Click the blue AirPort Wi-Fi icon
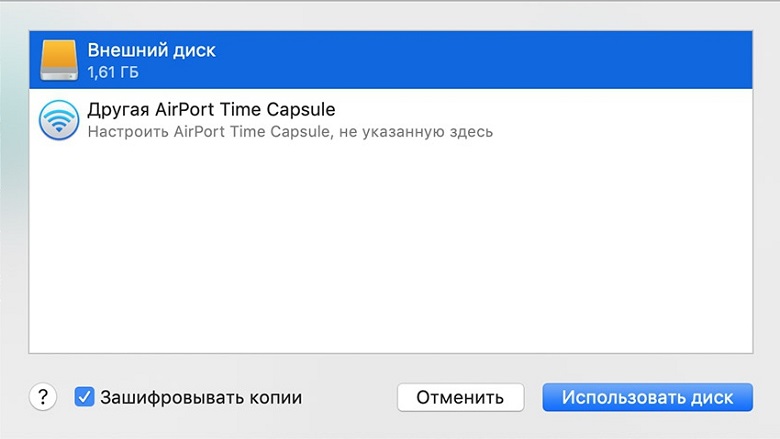The width and height of the screenshot is (780, 439). click(x=59, y=120)
